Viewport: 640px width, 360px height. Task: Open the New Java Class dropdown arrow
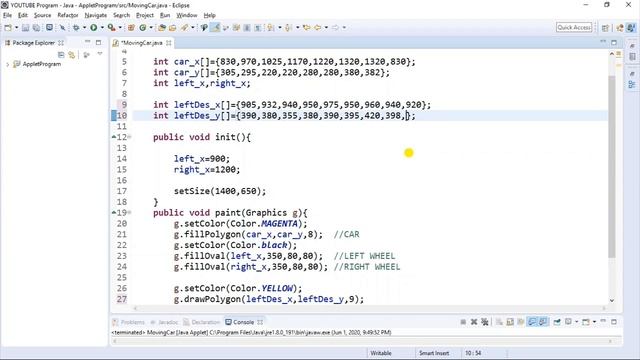(x=151, y=27)
